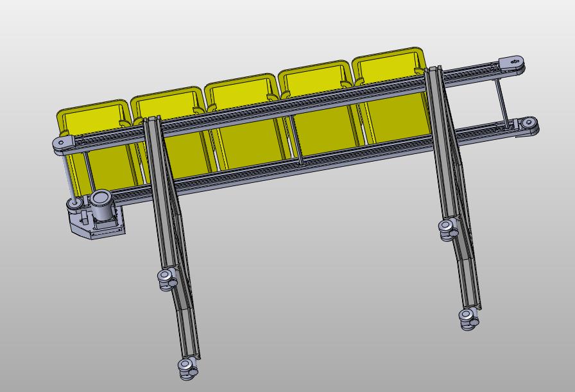Select the upper caster wheel of left leg
This screenshot has width=575, height=392.
[x=167, y=280]
